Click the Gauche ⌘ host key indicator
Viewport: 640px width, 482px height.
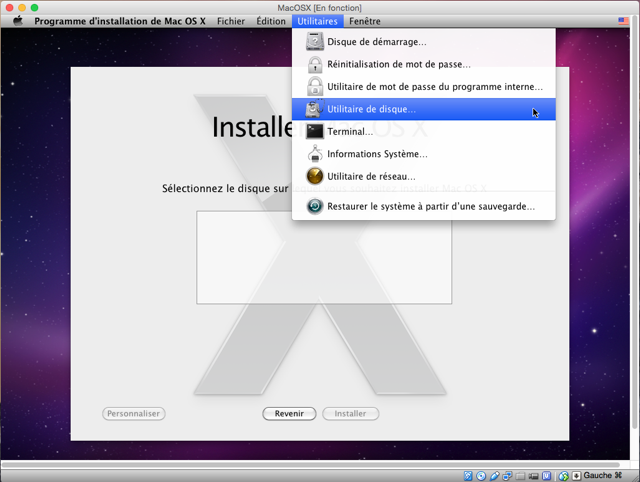pos(603,475)
